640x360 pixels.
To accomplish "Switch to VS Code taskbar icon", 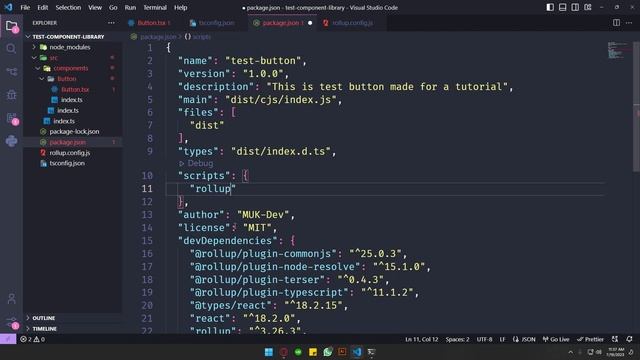I will click(357, 352).
